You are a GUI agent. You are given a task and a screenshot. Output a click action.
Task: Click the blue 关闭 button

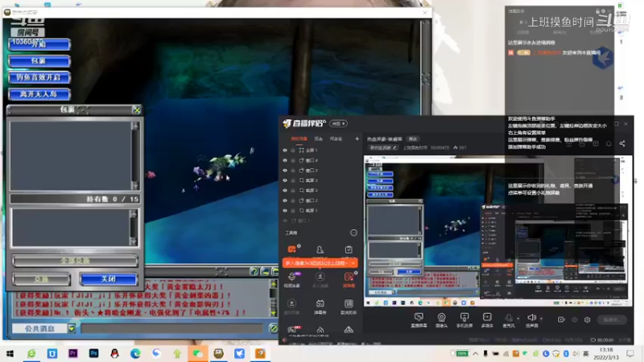coord(109,279)
